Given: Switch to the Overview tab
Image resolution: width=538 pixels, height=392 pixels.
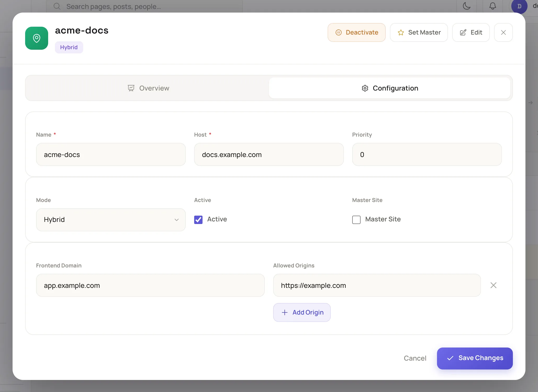Looking at the screenshot, I should (148, 88).
